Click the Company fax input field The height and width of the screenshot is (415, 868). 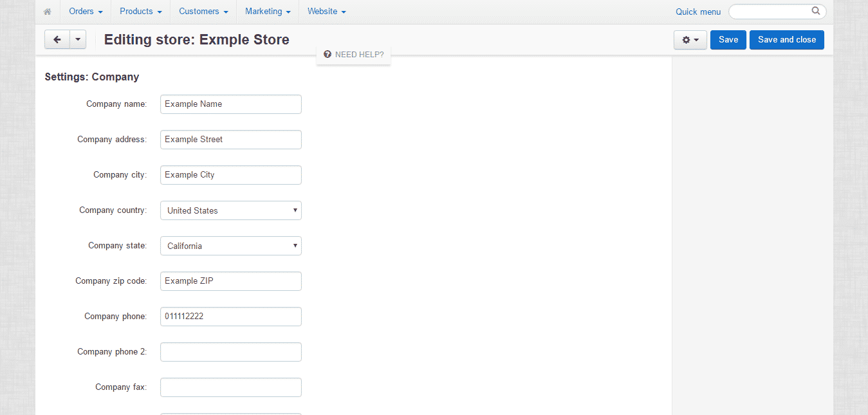230,387
